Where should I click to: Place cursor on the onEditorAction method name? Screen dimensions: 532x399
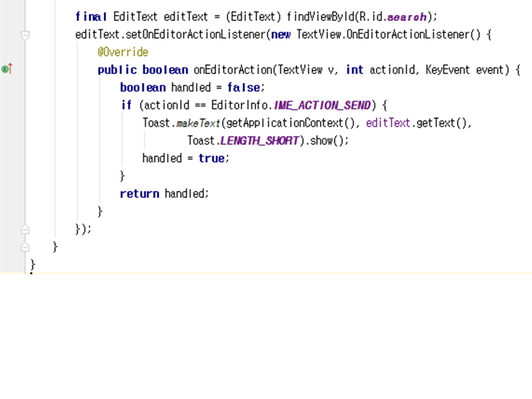[233, 70]
